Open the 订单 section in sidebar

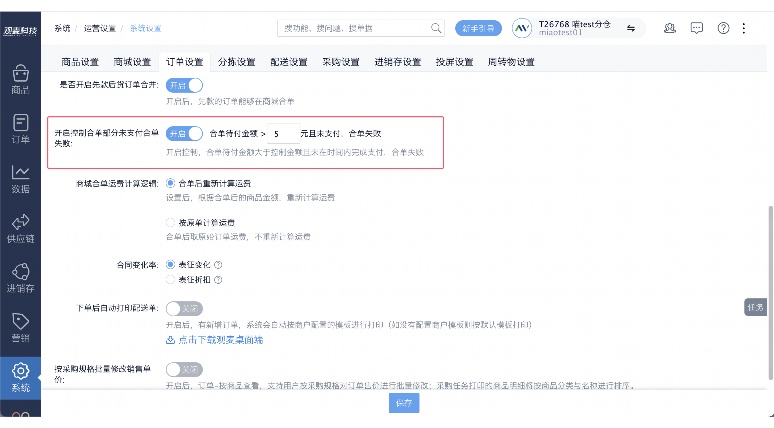(x=20, y=129)
